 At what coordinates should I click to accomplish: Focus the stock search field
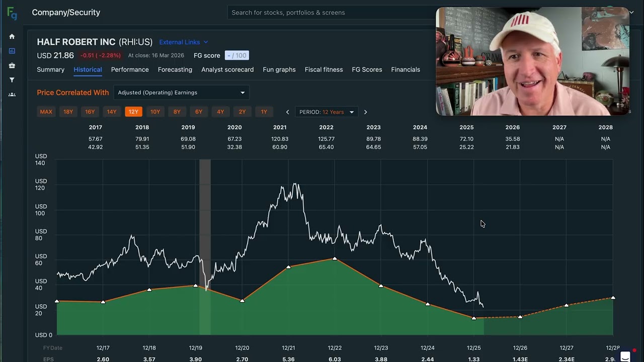tap(332, 13)
